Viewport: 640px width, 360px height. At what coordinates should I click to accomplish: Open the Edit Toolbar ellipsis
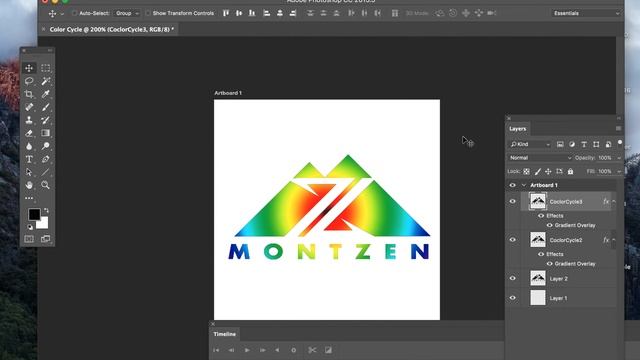pos(29,198)
